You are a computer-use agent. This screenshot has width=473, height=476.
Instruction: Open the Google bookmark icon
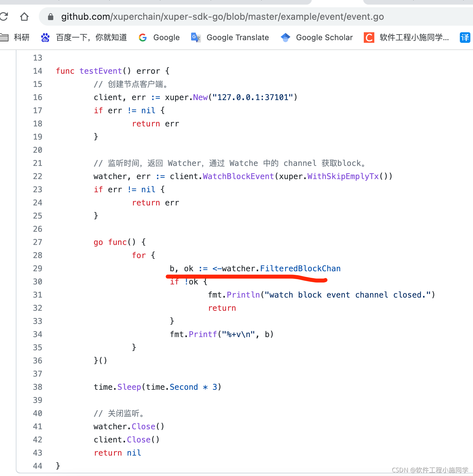pos(143,38)
